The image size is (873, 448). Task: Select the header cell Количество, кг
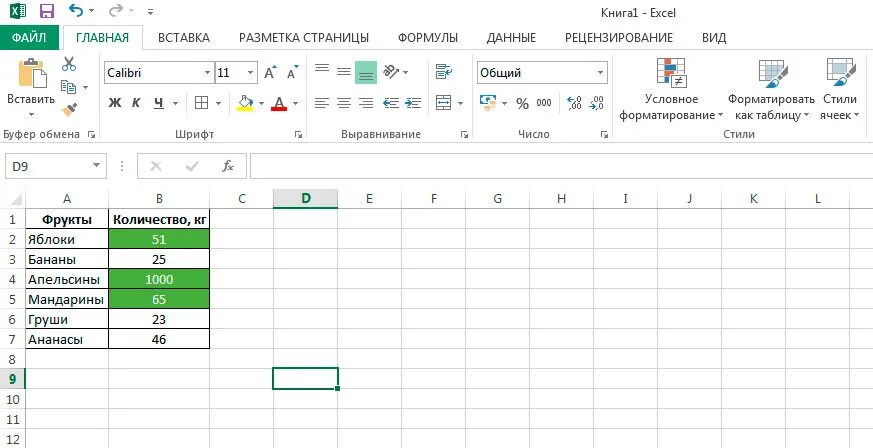tap(159, 219)
